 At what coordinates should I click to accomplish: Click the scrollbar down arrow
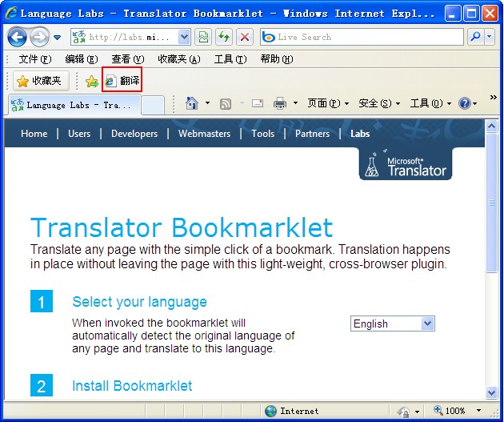click(x=491, y=392)
